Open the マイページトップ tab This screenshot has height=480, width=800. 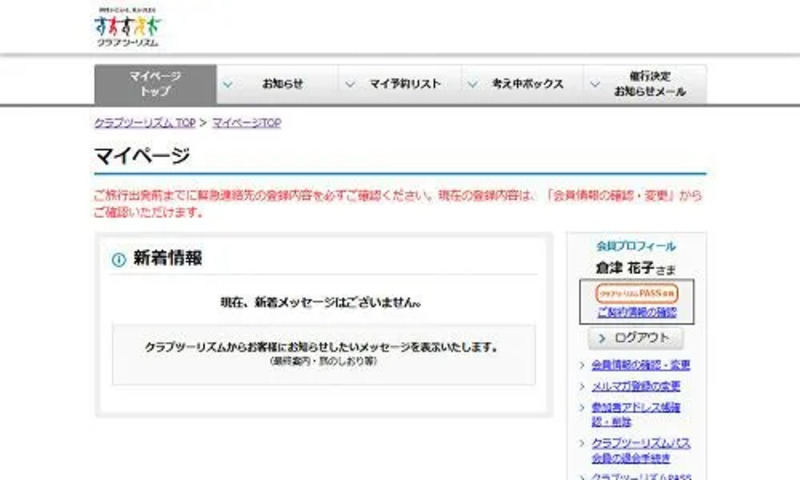coord(156,84)
